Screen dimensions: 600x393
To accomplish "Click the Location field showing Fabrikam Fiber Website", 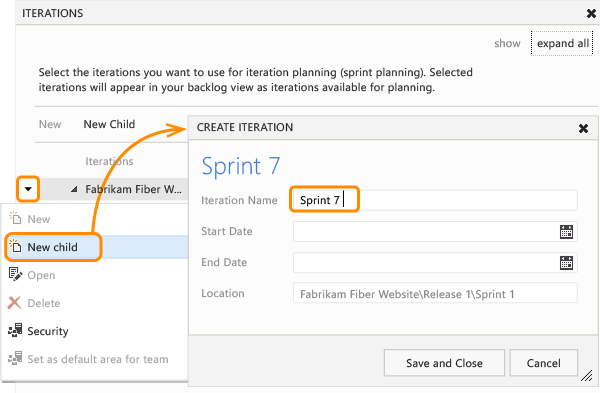I will click(x=435, y=294).
